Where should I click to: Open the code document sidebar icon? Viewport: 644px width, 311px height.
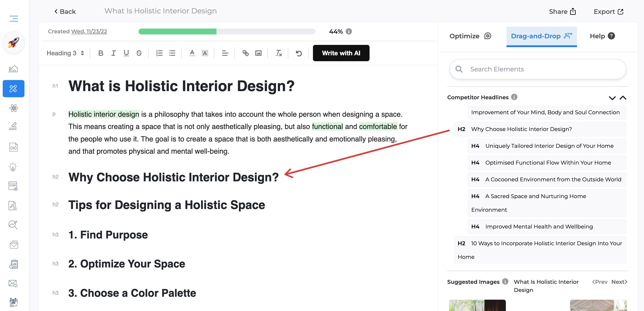(x=14, y=147)
